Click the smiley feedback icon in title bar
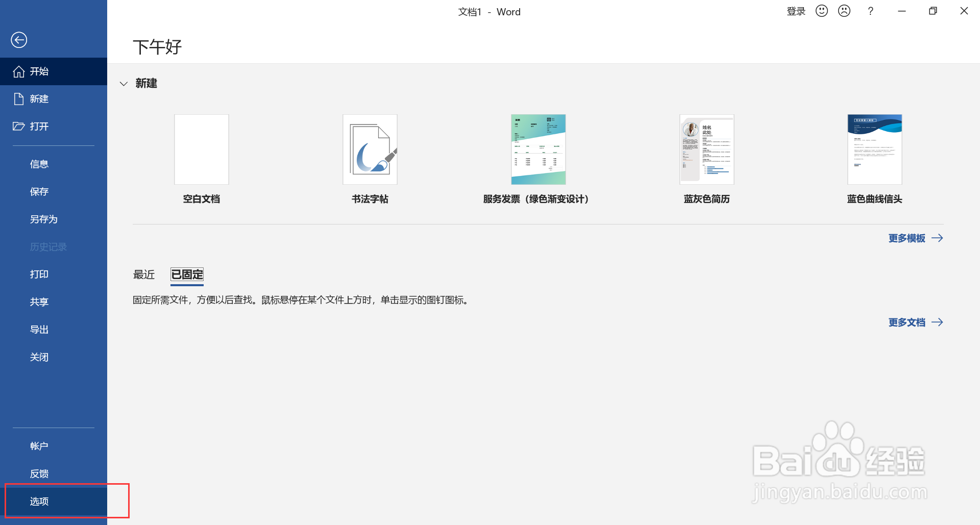The image size is (980, 525). (x=821, y=11)
